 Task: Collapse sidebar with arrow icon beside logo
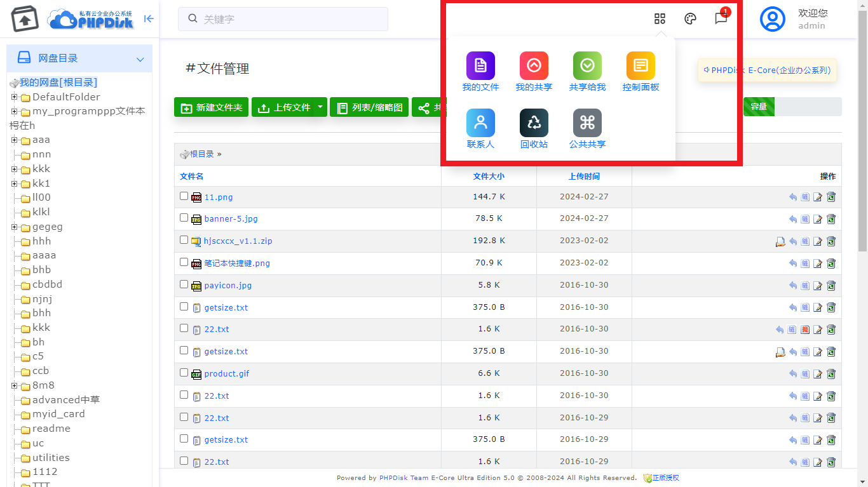[149, 19]
